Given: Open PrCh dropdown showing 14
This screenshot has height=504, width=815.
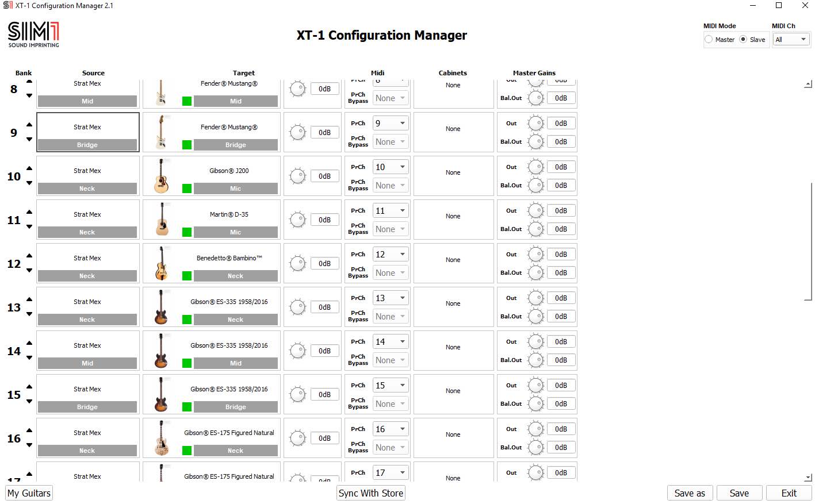Looking at the screenshot, I should 391,341.
